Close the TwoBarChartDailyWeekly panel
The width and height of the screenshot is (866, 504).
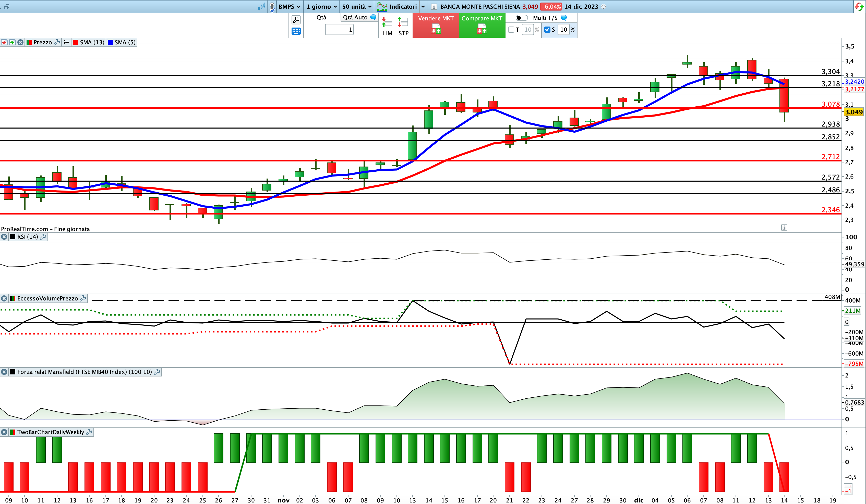click(4, 432)
